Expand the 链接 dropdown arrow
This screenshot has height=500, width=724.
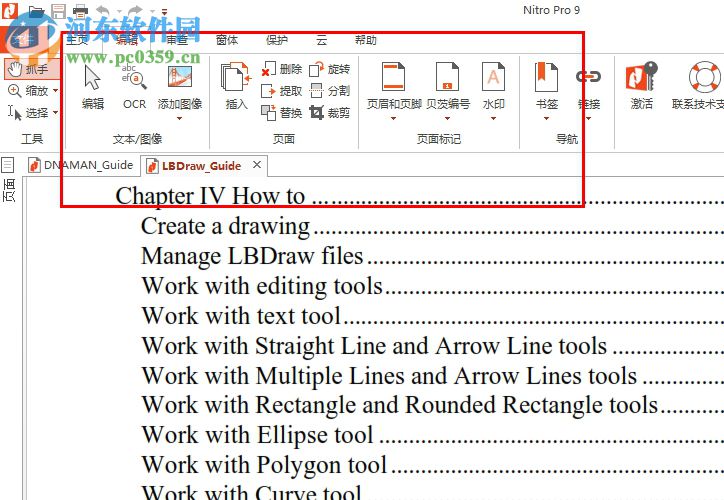pos(589,119)
